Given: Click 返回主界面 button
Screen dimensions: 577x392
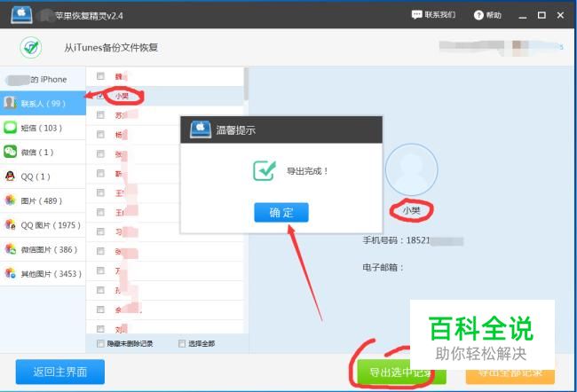Looking at the screenshot, I should pyautogui.click(x=60, y=372).
